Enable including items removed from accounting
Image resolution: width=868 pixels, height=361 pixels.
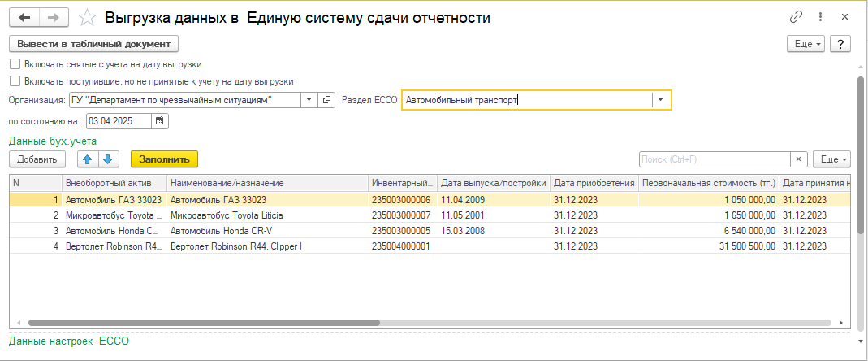pos(15,63)
